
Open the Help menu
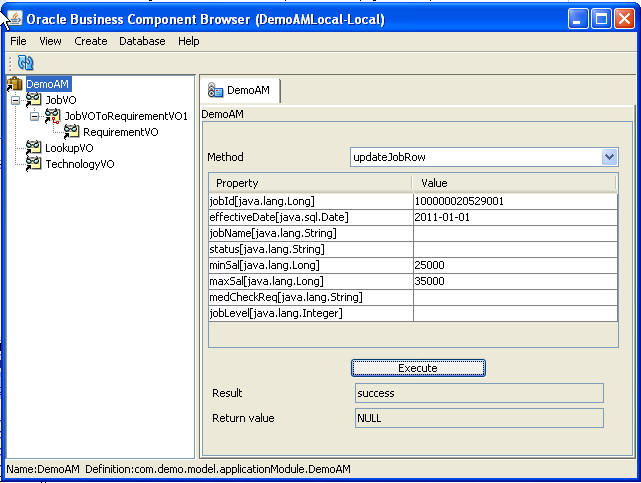(188, 41)
